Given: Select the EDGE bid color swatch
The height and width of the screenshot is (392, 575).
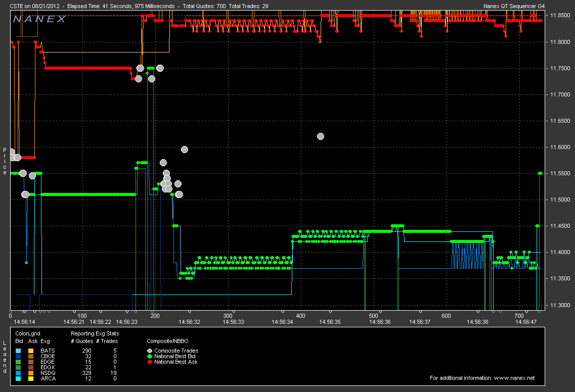Looking at the screenshot, I should click(18, 362).
